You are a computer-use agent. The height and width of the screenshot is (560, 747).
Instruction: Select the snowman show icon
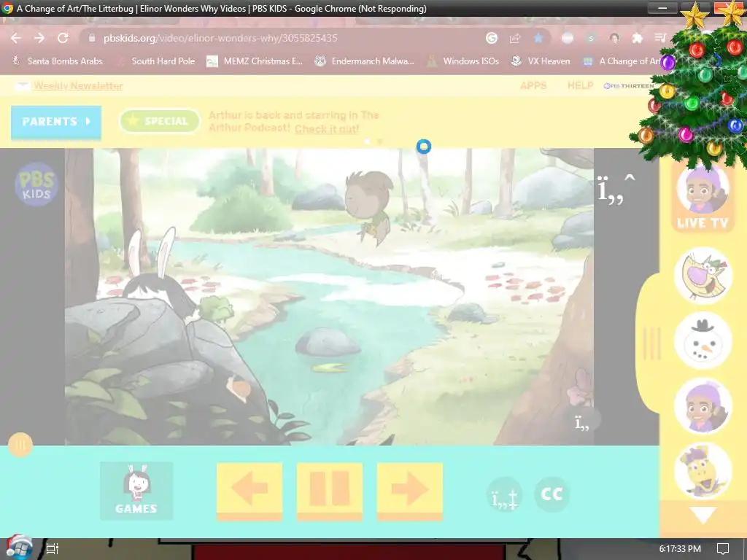pyautogui.click(x=703, y=341)
